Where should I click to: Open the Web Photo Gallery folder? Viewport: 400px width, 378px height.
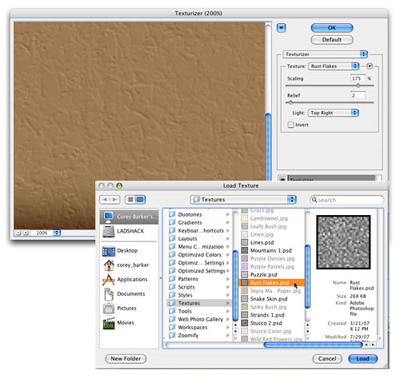pyautogui.click(x=199, y=319)
